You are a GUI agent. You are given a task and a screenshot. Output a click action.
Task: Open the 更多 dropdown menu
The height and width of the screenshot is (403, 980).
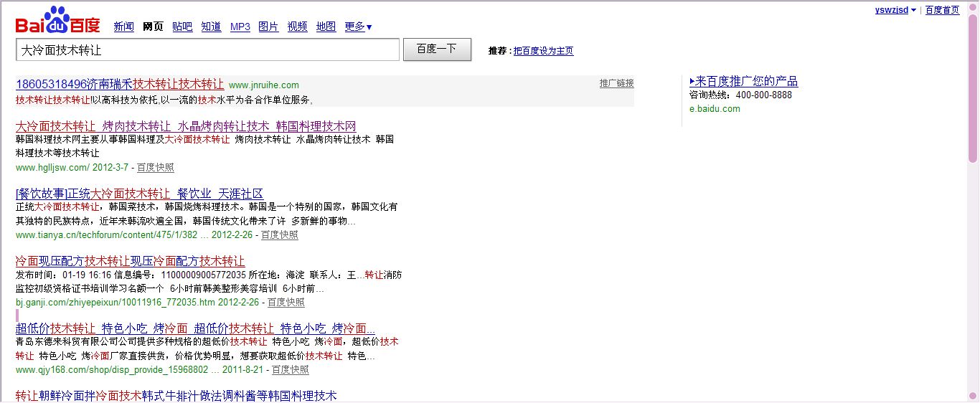point(358,27)
